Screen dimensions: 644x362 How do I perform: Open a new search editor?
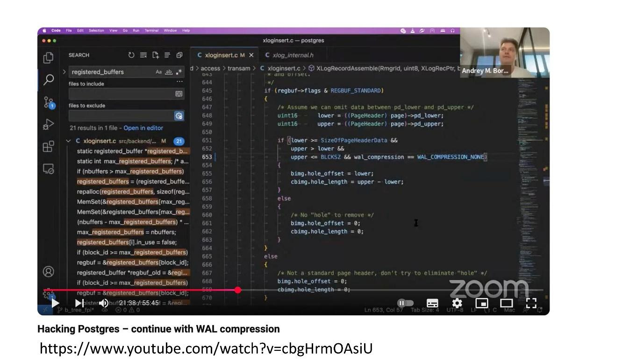click(x=155, y=55)
